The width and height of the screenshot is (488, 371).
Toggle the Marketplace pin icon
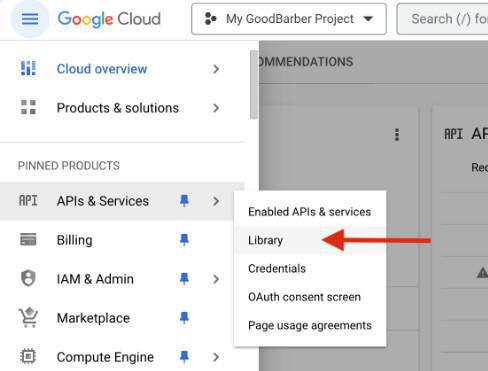pos(184,318)
